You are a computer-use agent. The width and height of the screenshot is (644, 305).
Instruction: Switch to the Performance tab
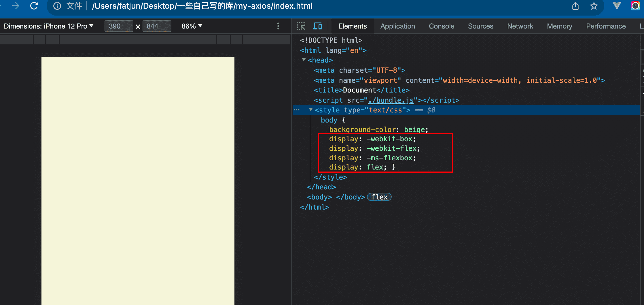(x=606, y=26)
